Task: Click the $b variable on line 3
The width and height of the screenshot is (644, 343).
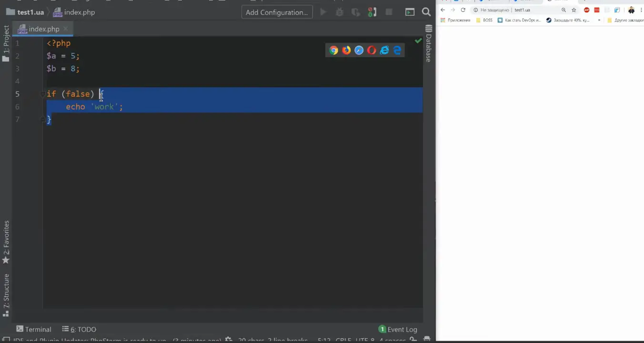Action: point(51,69)
